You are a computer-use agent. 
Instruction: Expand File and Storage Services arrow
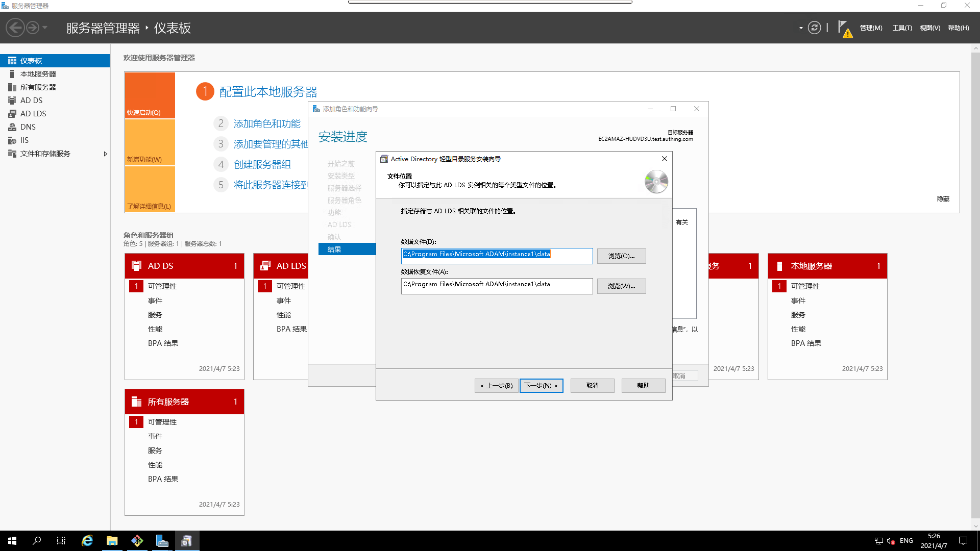105,154
